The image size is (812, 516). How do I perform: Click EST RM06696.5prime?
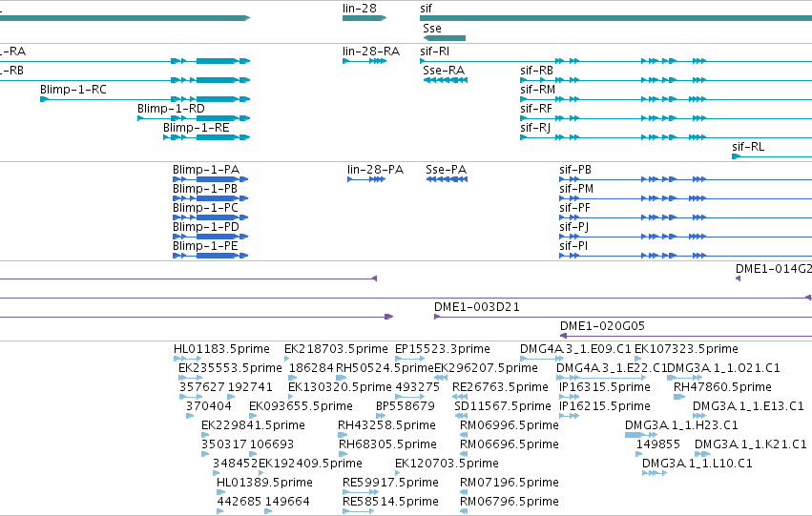(x=510, y=444)
